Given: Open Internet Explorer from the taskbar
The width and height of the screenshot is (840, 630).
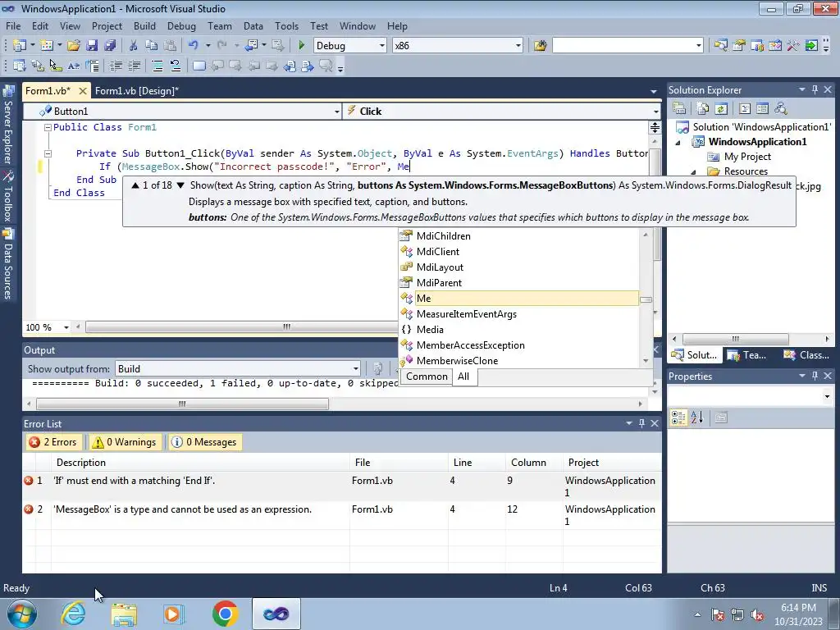Looking at the screenshot, I should (73, 614).
